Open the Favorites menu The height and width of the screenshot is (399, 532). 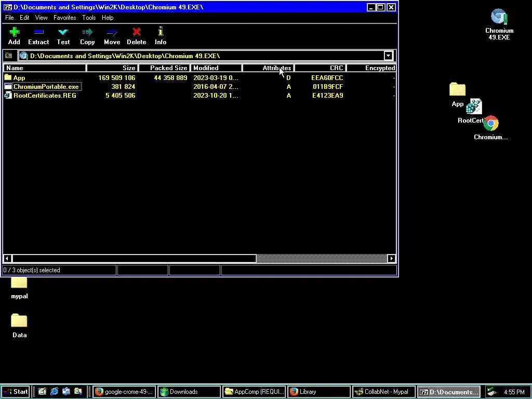coord(64,18)
